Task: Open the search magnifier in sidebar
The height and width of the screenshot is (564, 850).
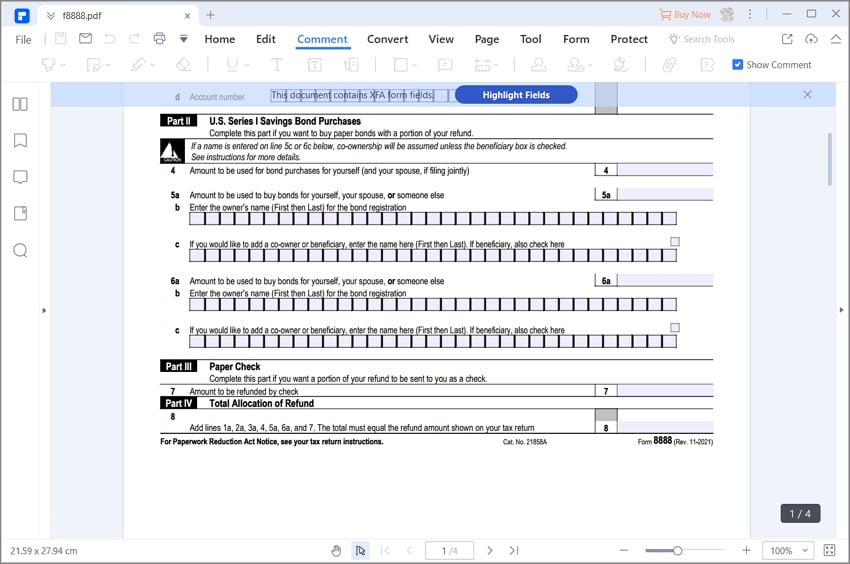Action: click(x=19, y=250)
